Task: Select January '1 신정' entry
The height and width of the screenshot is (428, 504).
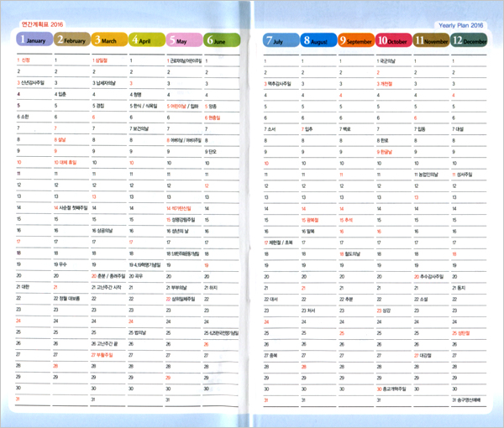Action: [x=24, y=60]
